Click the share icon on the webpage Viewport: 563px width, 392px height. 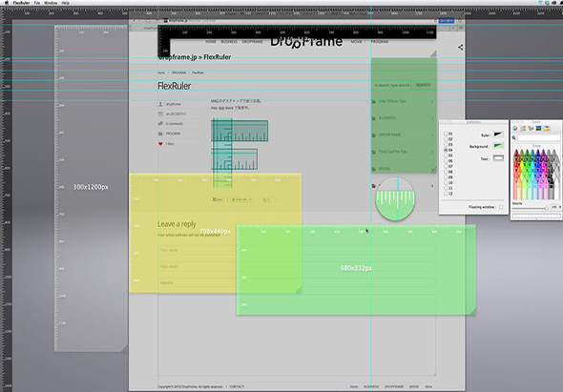coord(460,47)
